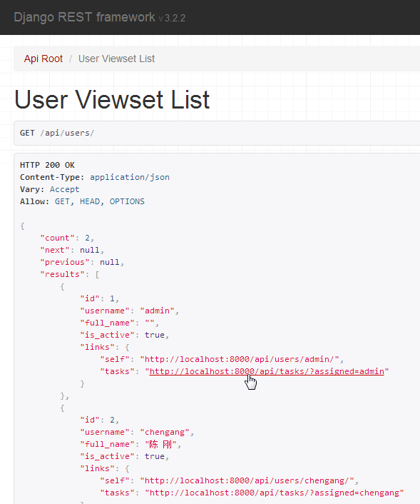Click the User Viewset List page heading
This screenshot has height=504, width=420.
click(x=112, y=100)
